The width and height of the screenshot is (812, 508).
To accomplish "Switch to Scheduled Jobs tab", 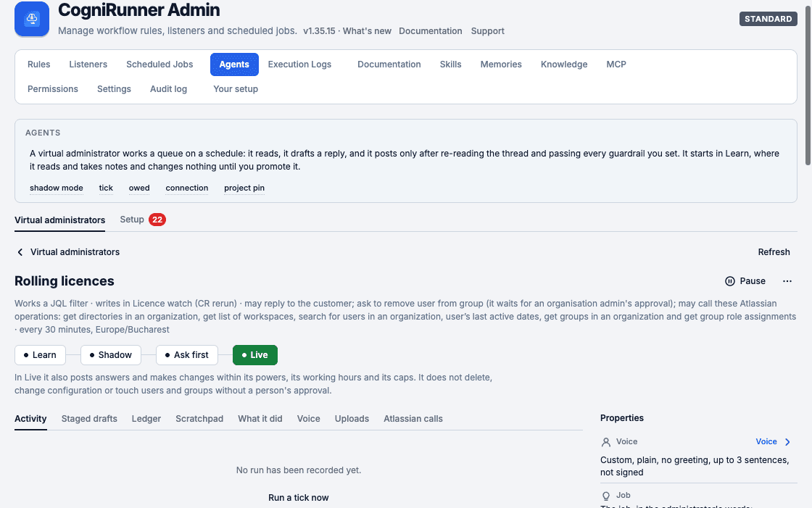I will [159, 64].
